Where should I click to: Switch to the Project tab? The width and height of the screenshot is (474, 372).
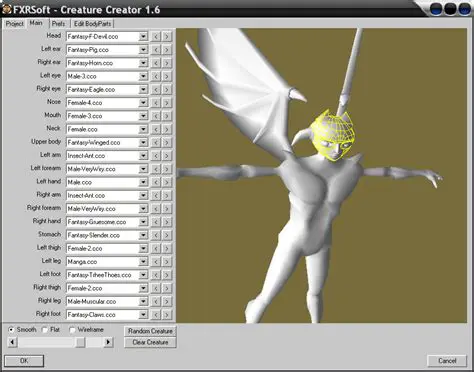point(15,24)
